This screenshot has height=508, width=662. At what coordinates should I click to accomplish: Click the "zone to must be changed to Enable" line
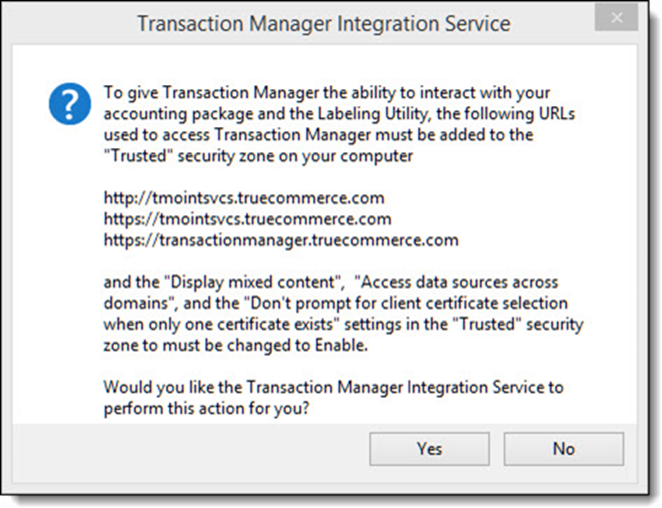236,345
